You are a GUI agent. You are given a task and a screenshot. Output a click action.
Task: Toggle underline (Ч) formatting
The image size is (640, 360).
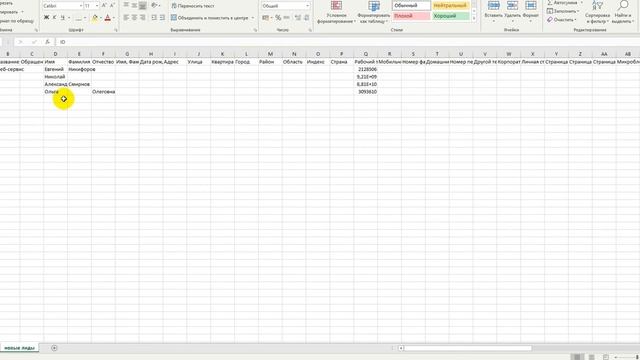tap(62, 18)
